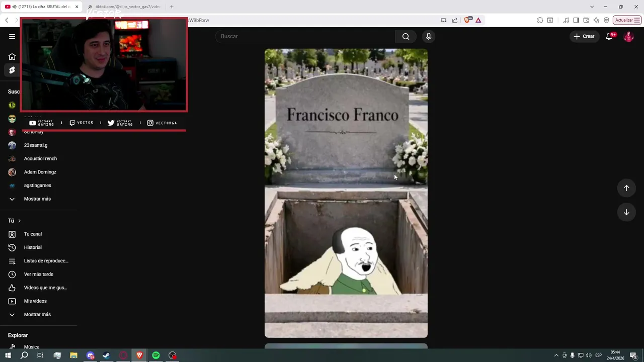Click the 05:44 clock in taskbar
Screen dimensions: 644x362
[x=615, y=355]
